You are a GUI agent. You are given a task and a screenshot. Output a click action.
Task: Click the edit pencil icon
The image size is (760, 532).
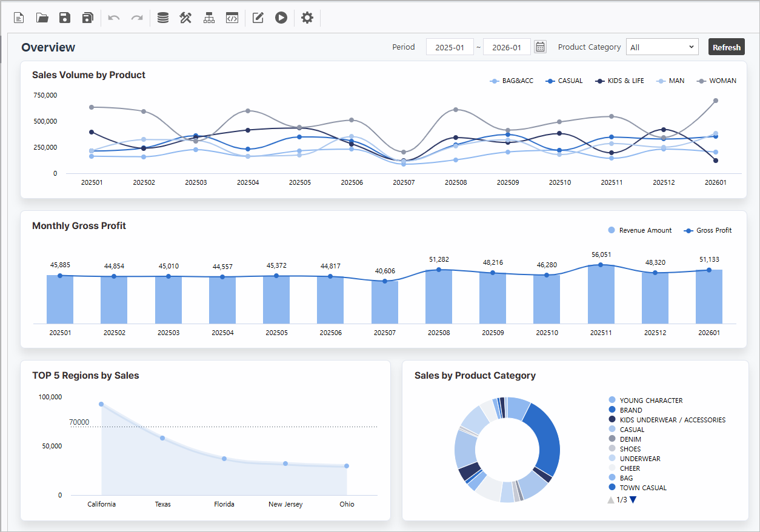point(258,18)
